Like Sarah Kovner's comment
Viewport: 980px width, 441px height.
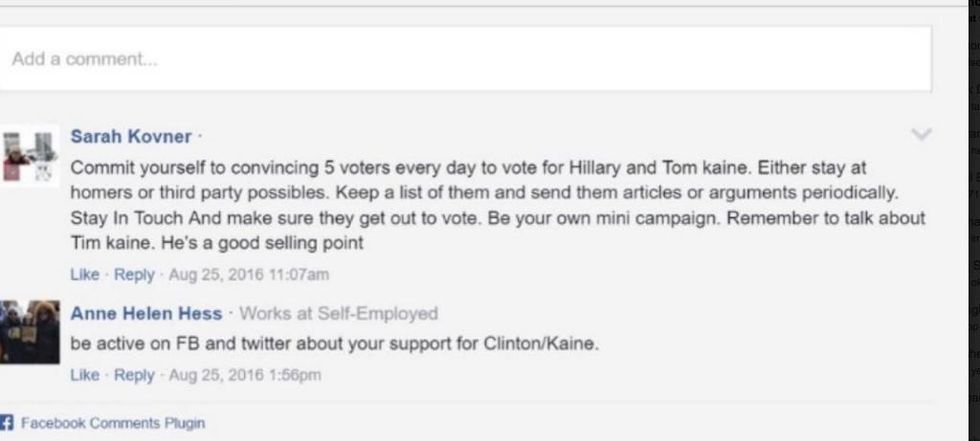pyautogui.click(x=83, y=275)
